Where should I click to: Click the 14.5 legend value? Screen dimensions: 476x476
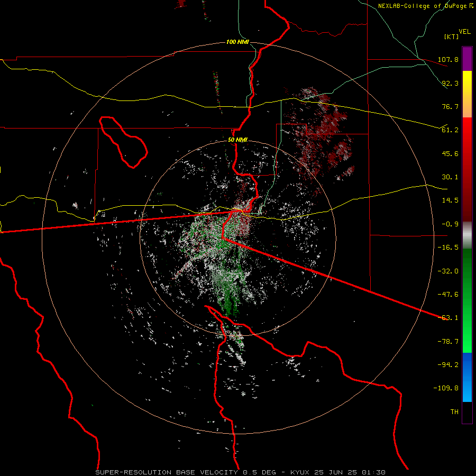[x=450, y=200]
